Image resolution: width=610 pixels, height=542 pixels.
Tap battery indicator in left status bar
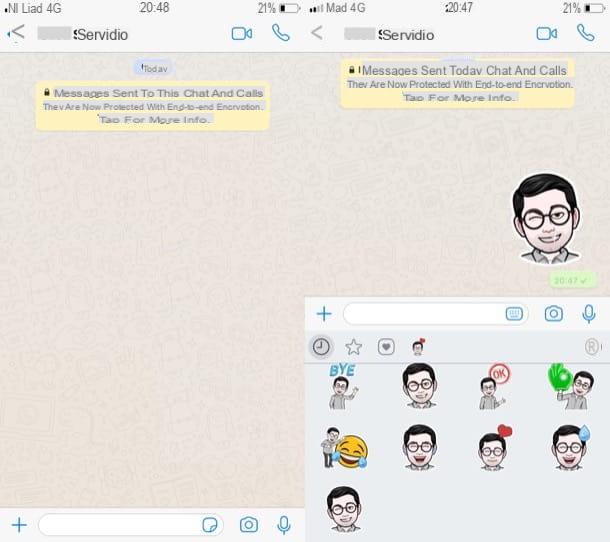point(289,8)
